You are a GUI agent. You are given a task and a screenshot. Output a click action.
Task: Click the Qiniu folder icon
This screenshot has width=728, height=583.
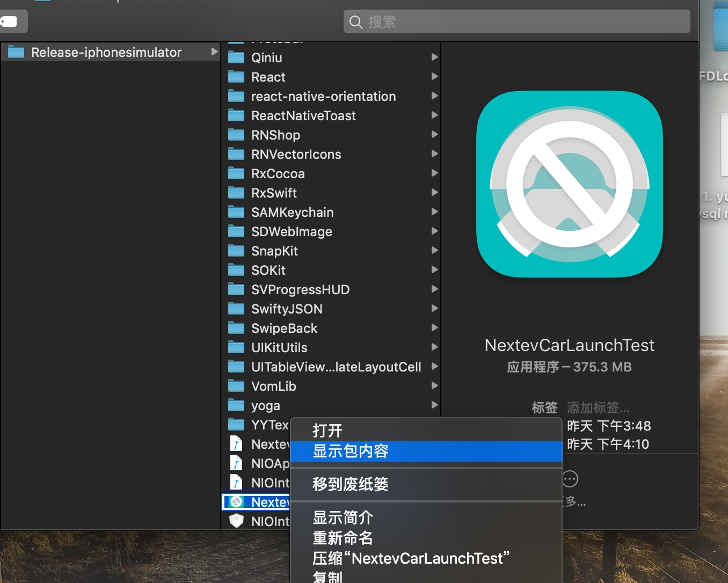coord(236,57)
